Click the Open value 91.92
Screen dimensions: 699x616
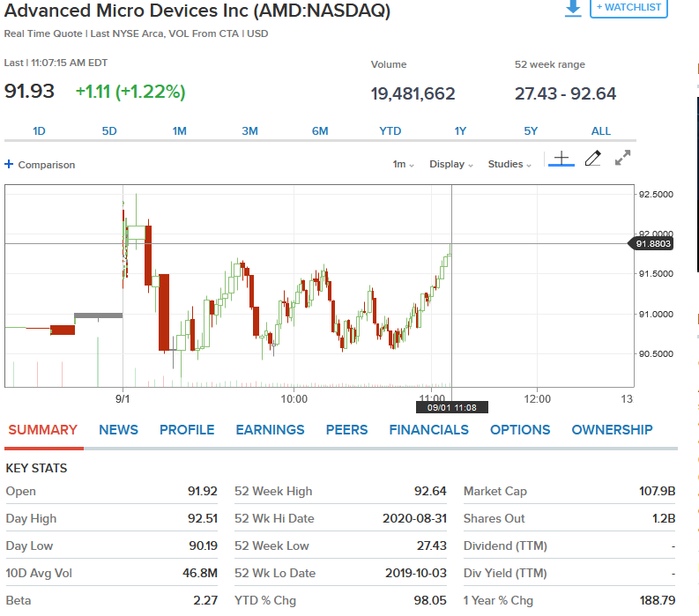click(x=203, y=491)
